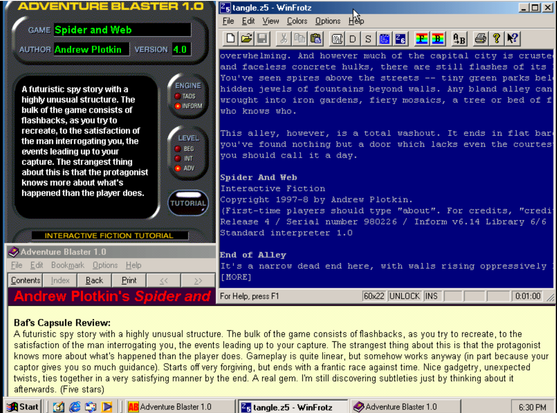557x413 pixels.
Task: Click the Index button in help window
Action: (60, 281)
